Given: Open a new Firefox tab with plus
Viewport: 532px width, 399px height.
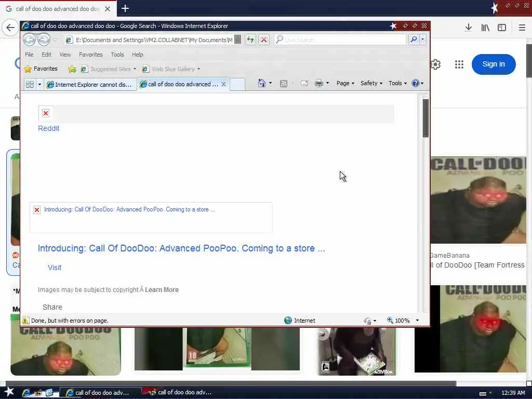Looking at the screenshot, I should pyautogui.click(x=125, y=8).
